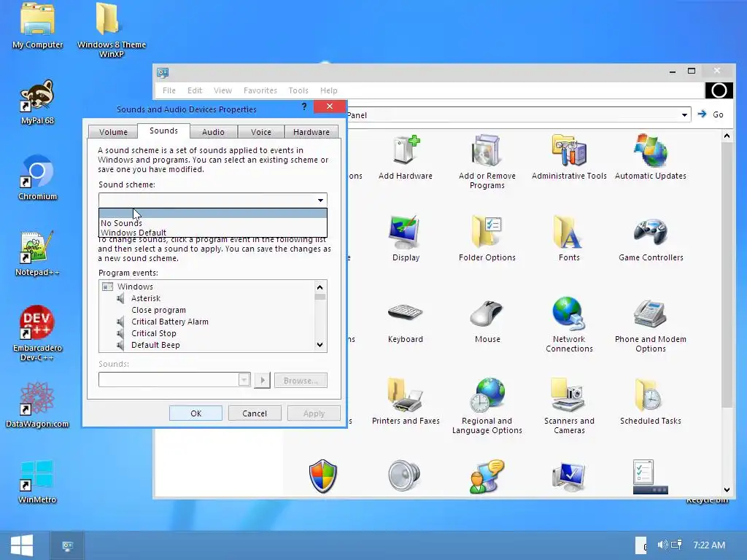Select the blank highlighted scheme entry

coord(212,214)
